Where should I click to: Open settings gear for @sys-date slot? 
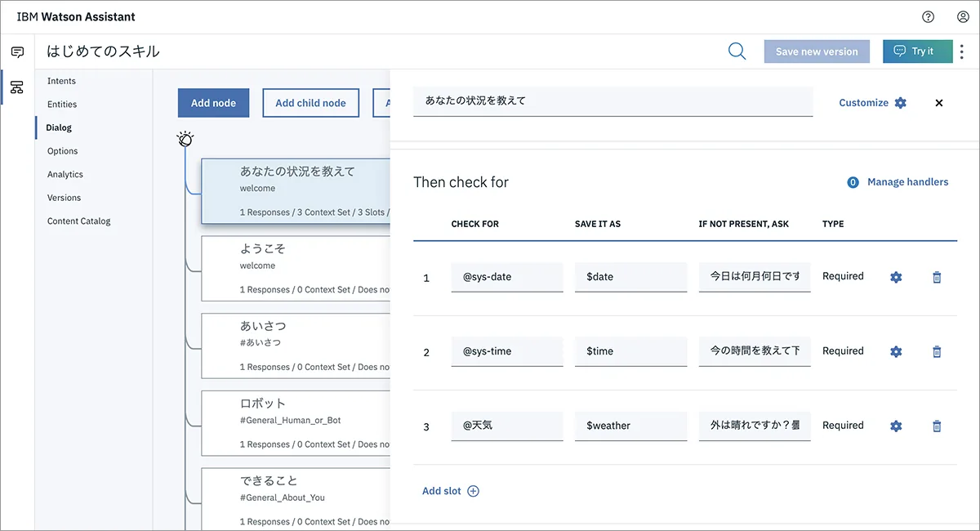[x=896, y=277]
